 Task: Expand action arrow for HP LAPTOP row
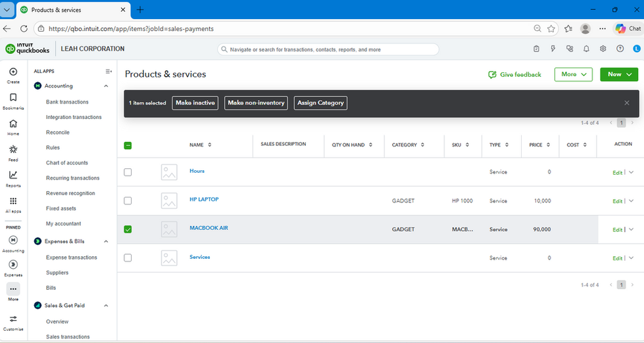coord(632,201)
